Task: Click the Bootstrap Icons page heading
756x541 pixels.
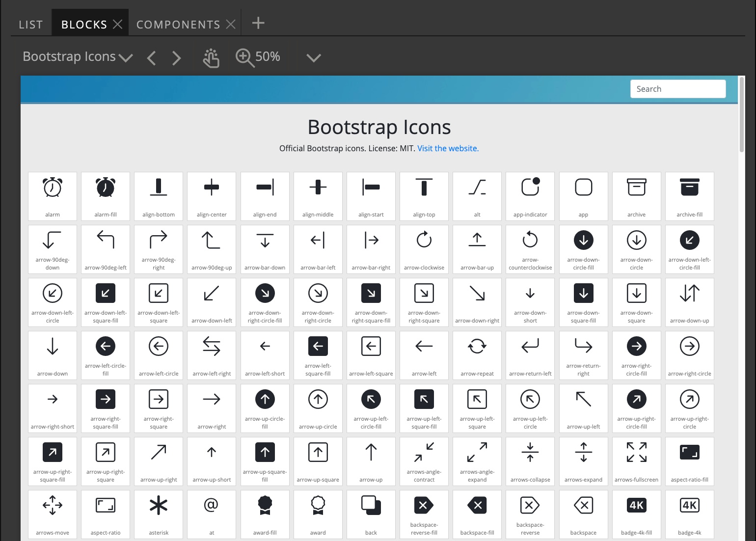Action: click(379, 127)
